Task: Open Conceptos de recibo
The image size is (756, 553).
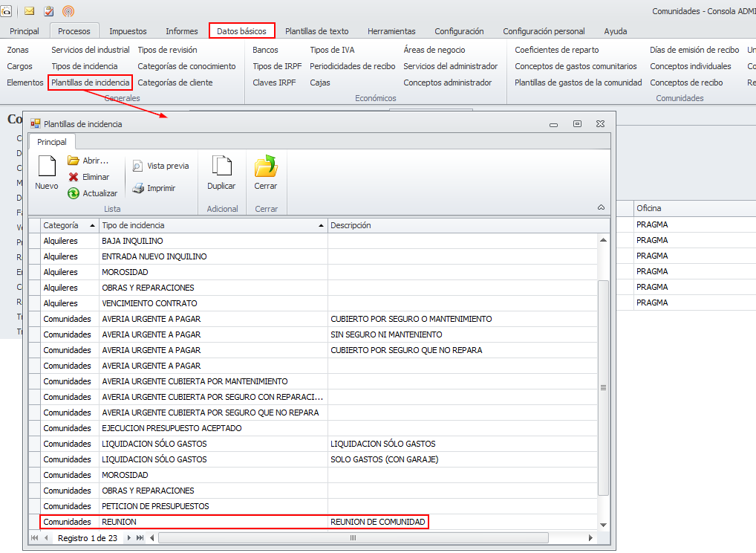Action: click(x=686, y=83)
